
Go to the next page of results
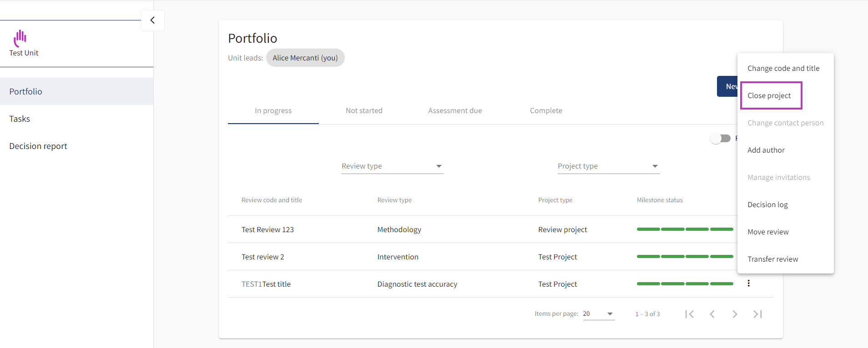point(735,314)
